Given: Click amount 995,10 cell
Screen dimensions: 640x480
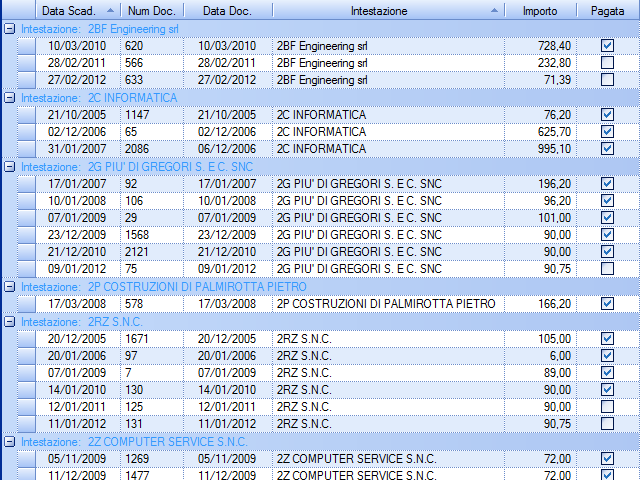Looking at the screenshot, I should 540,149.
